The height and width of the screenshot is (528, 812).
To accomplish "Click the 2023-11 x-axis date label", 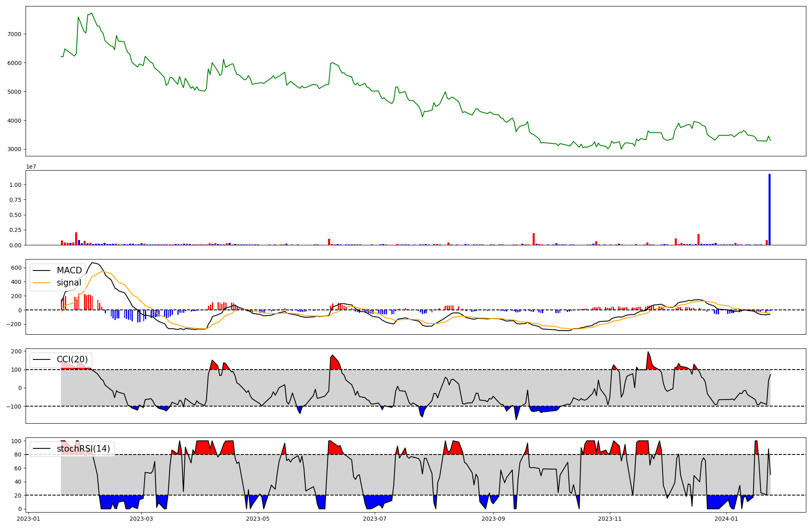I will (x=610, y=519).
